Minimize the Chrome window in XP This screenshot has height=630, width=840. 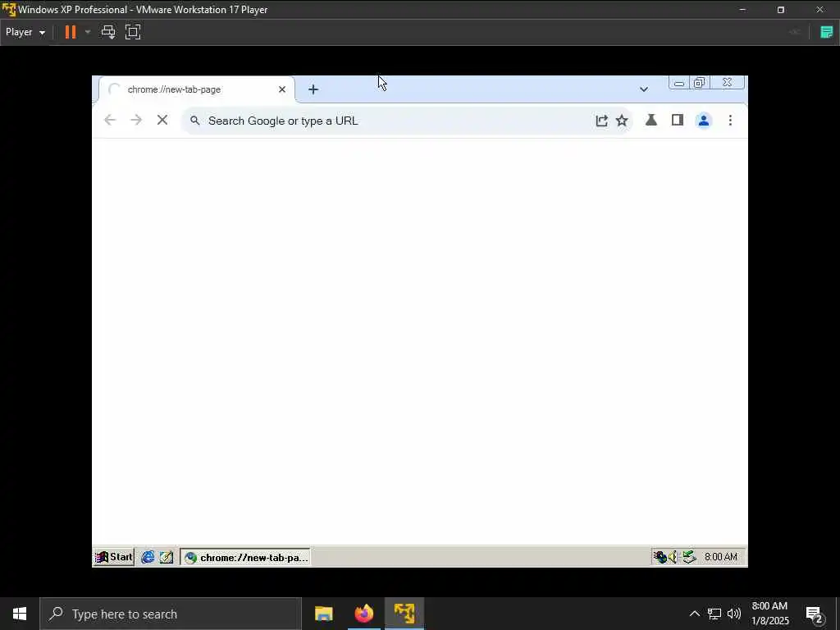pos(679,83)
